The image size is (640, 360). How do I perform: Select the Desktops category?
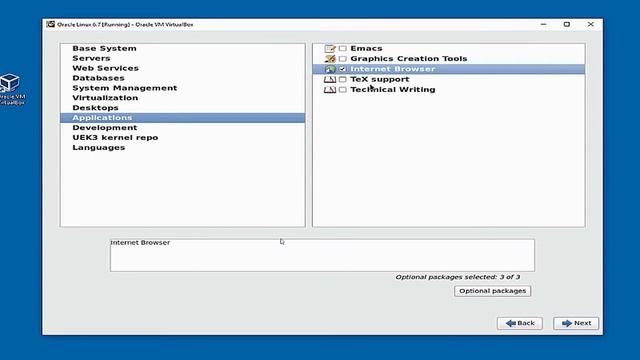(x=182, y=108)
